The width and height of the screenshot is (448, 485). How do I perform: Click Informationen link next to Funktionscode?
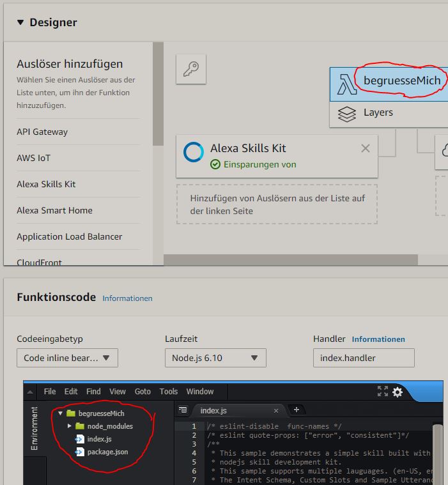coord(127,298)
